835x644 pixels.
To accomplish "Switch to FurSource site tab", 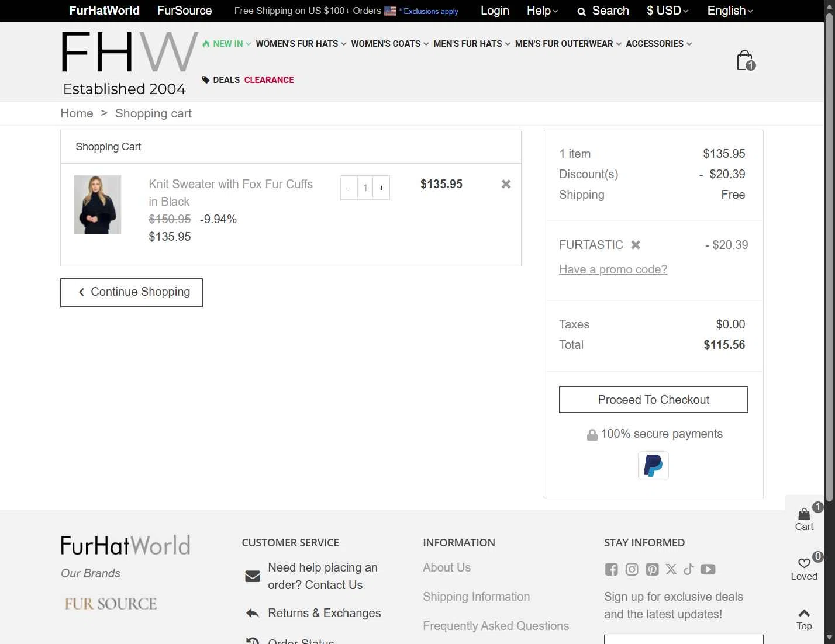I will tap(185, 11).
